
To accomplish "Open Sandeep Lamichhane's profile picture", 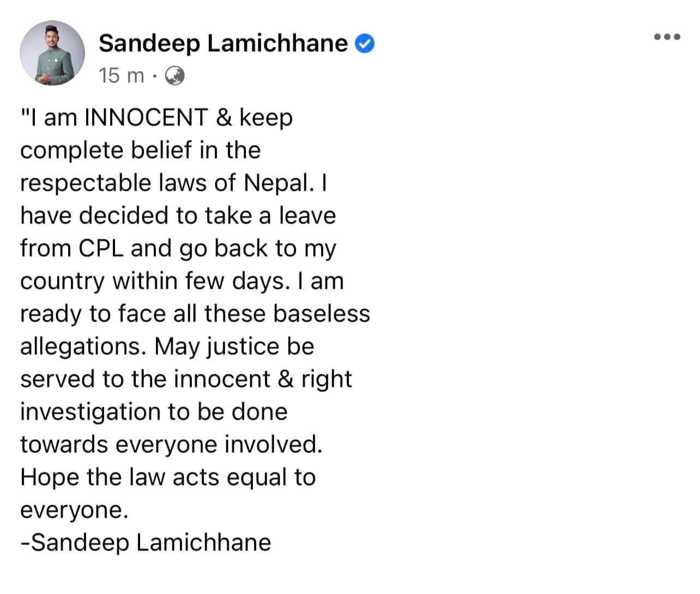I will [x=52, y=53].
